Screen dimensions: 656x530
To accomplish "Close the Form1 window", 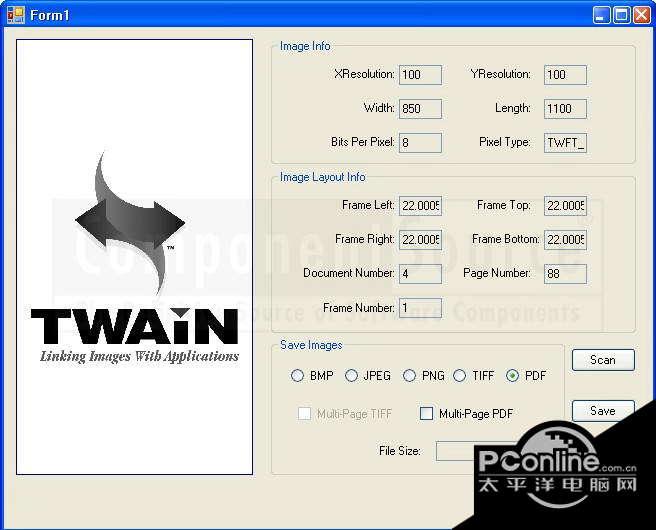I will click(x=641, y=15).
